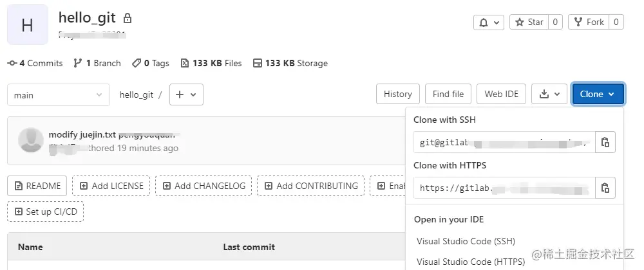The image size is (644, 270).
Task: Expand the main branch selector
Action: pos(59,95)
